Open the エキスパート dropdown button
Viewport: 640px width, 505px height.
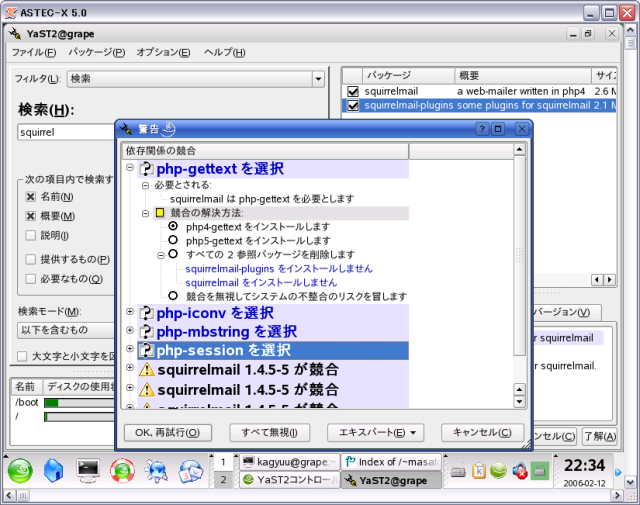point(375,433)
